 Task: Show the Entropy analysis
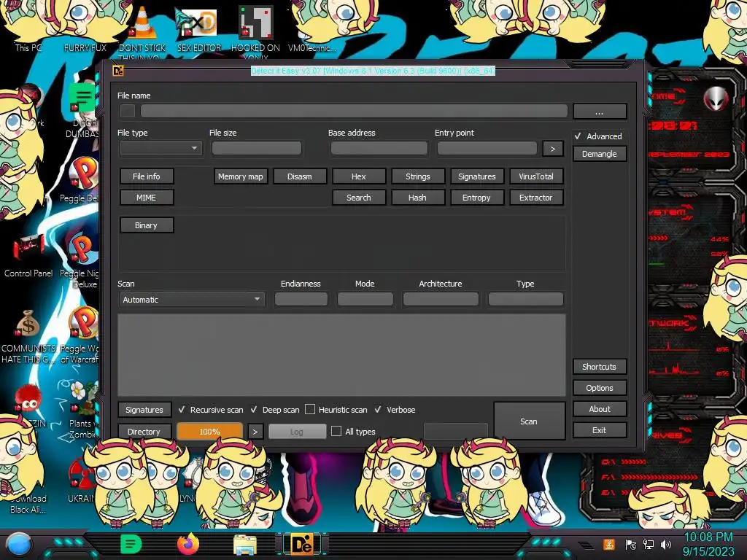pos(477,197)
